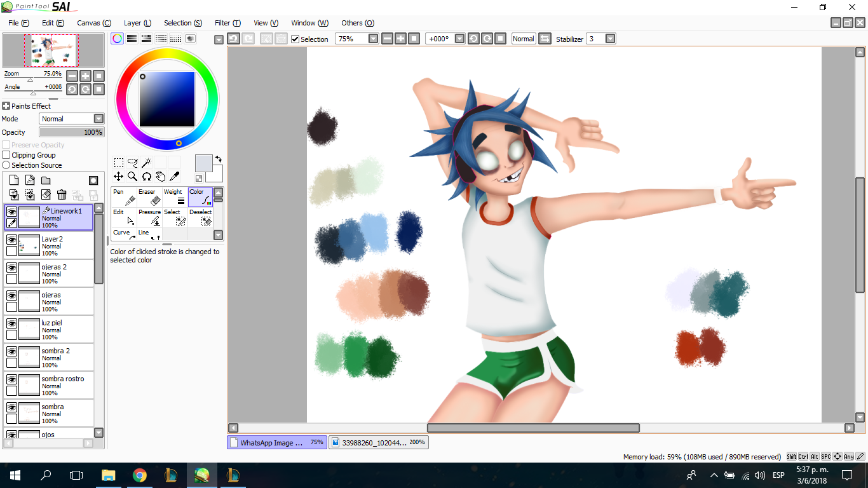Clear the layer with eraser icon
Image resolution: width=868 pixels, height=488 pixels.
point(46,195)
